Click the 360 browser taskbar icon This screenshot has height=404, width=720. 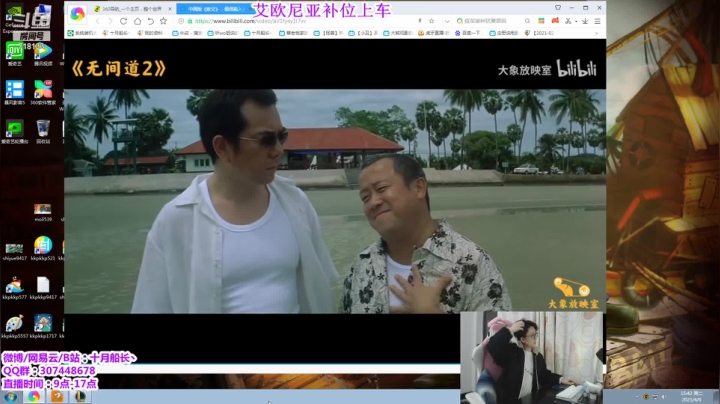click(x=34, y=397)
